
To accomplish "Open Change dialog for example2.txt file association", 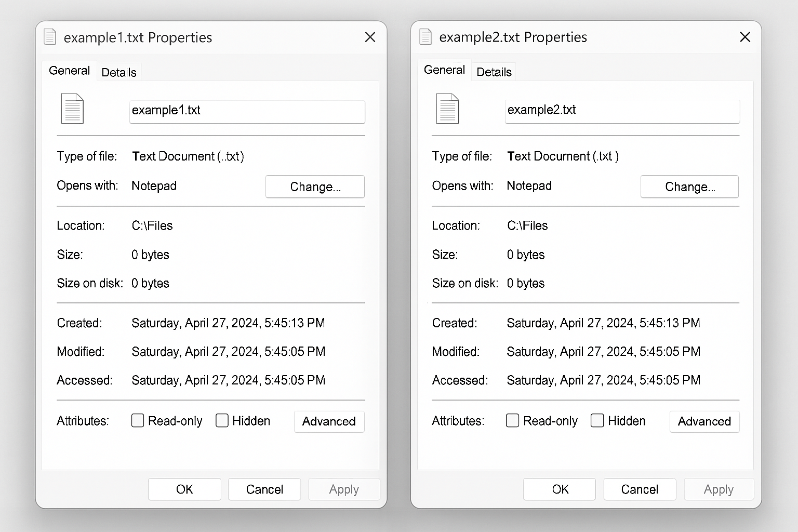I will pyautogui.click(x=689, y=187).
